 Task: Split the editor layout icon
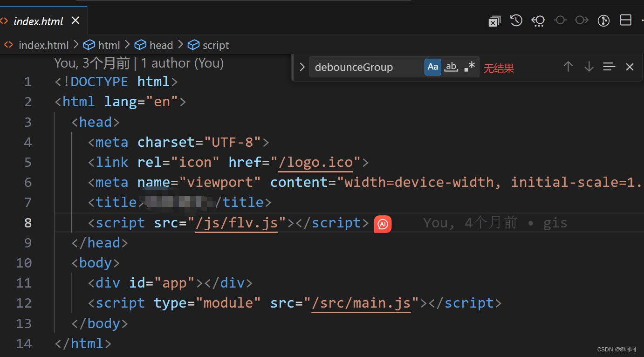625,21
